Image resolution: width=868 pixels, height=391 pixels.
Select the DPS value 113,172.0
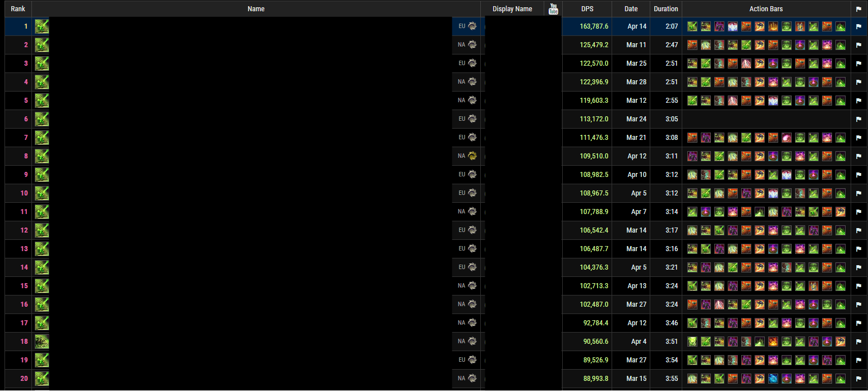tap(594, 119)
